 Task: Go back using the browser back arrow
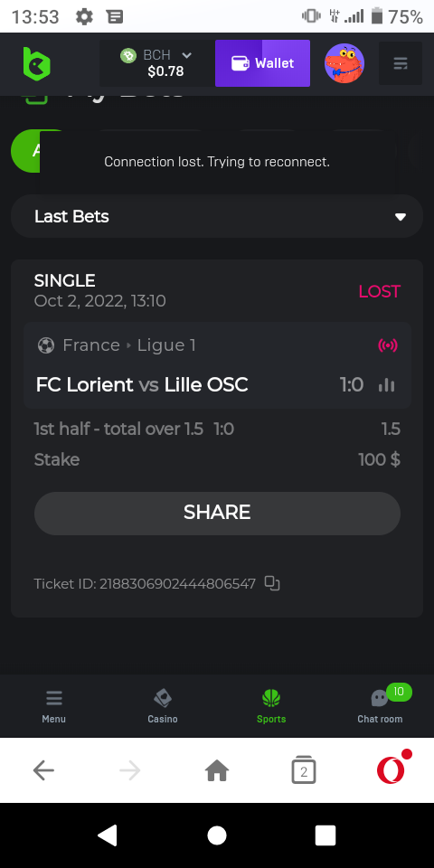[x=43, y=770]
